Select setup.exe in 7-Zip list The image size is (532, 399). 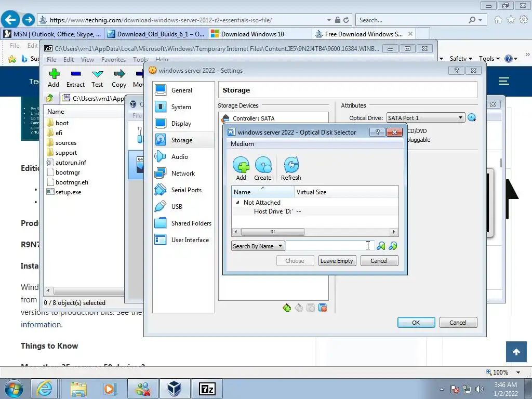[68, 192]
